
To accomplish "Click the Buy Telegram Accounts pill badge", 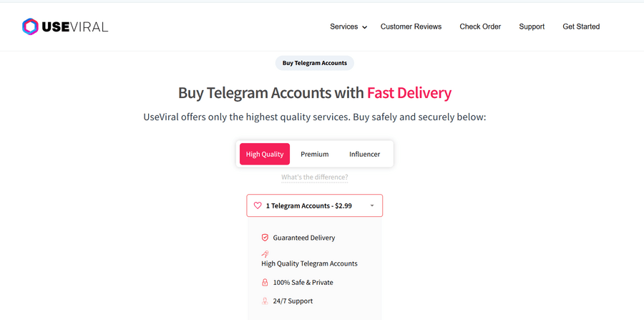I will tap(315, 63).
